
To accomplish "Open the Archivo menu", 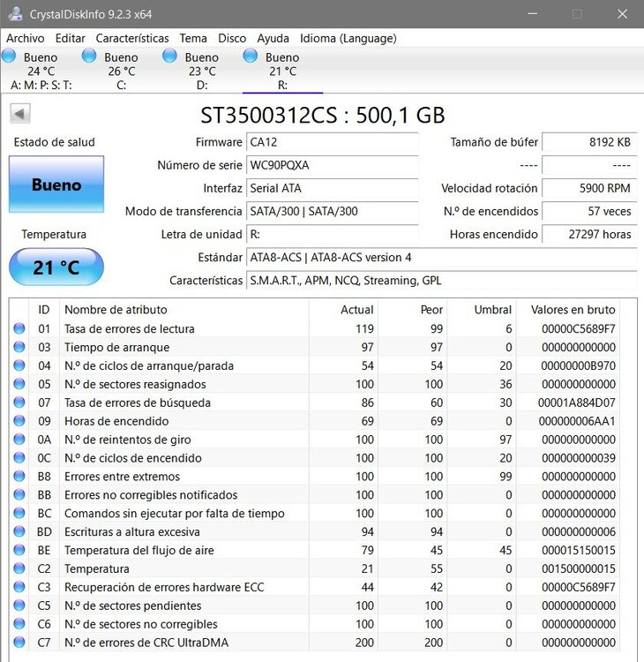I will [x=26, y=39].
